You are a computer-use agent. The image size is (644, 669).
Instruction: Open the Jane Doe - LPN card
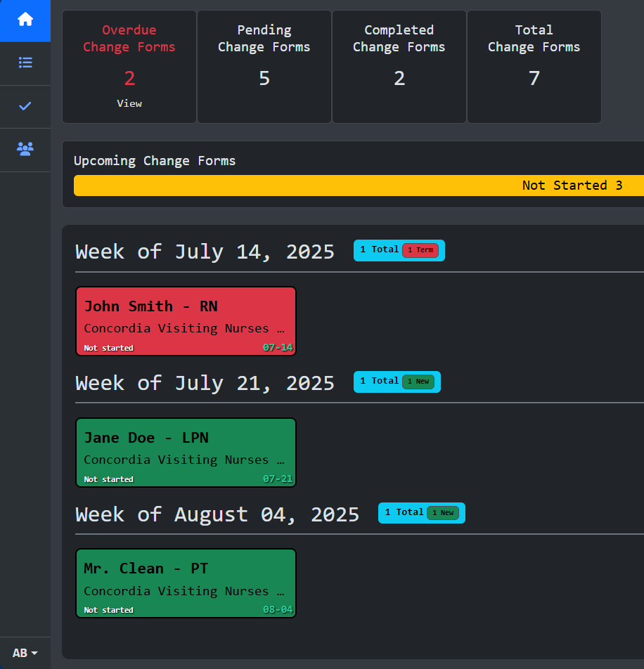click(186, 452)
